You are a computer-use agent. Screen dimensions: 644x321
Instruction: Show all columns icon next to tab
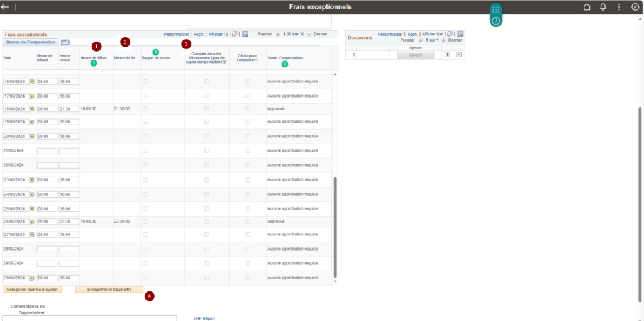coord(65,42)
